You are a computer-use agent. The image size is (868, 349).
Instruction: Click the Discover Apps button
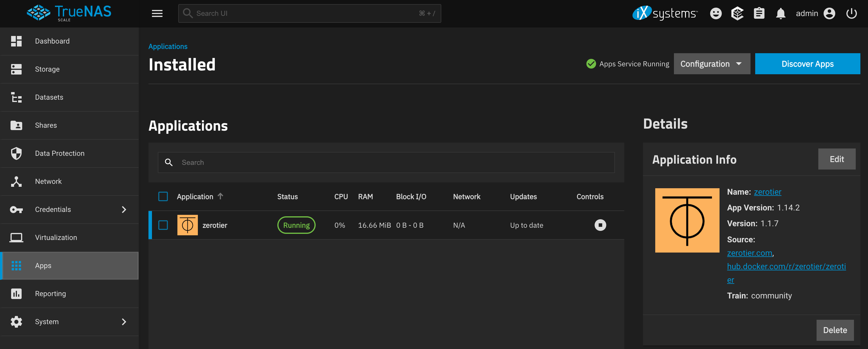pos(807,64)
